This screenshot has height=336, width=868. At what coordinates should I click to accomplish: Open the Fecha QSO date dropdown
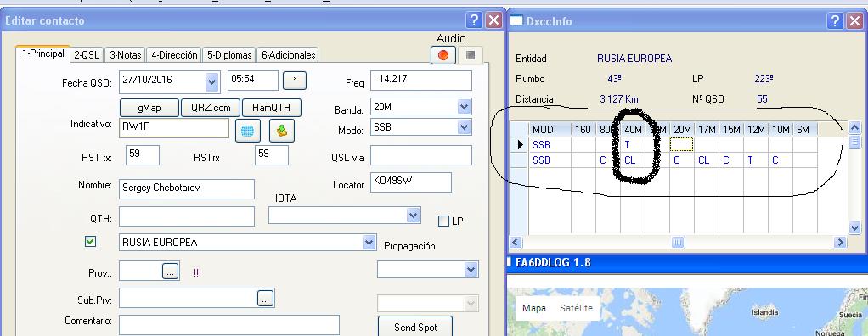[212, 82]
